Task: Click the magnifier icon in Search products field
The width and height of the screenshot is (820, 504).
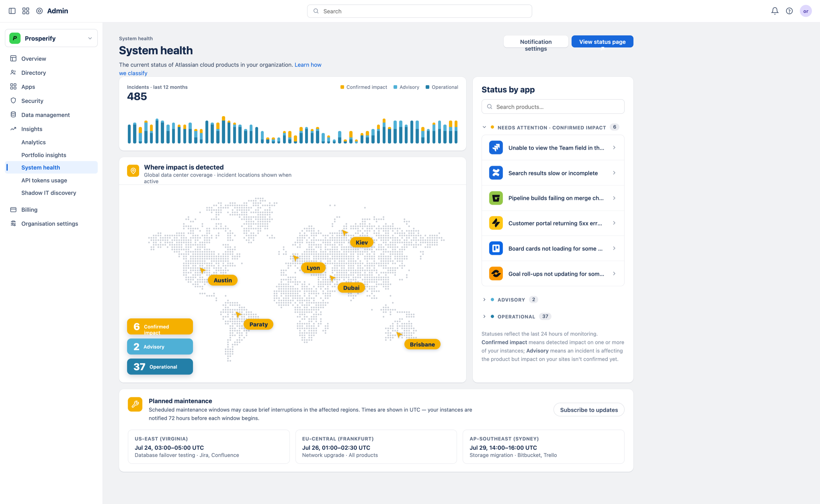Action: [x=490, y=107]
